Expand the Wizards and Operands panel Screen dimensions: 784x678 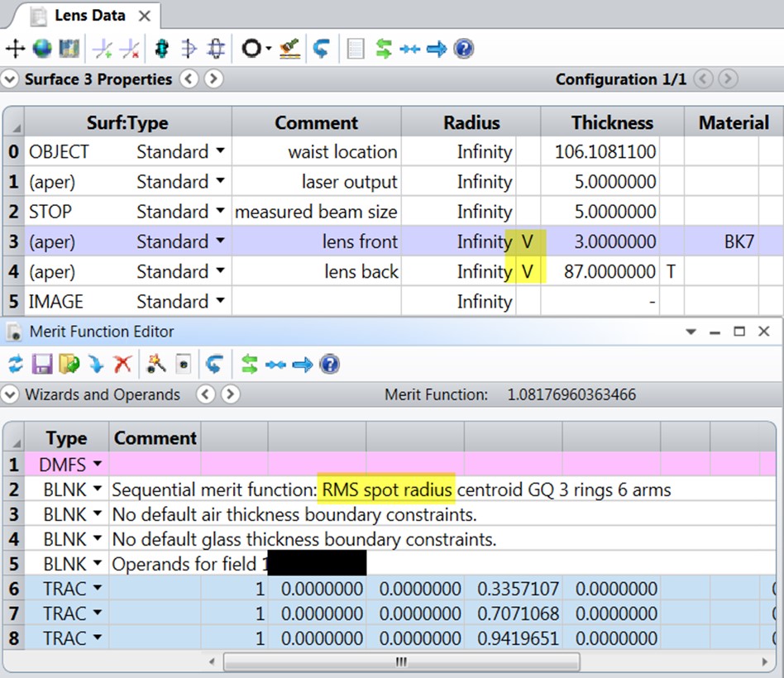(10, 394)
